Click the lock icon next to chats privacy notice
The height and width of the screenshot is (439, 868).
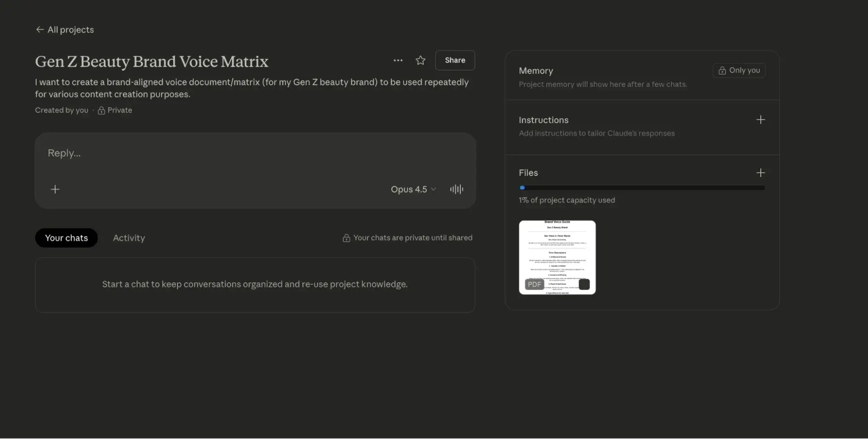click(346, 238)
